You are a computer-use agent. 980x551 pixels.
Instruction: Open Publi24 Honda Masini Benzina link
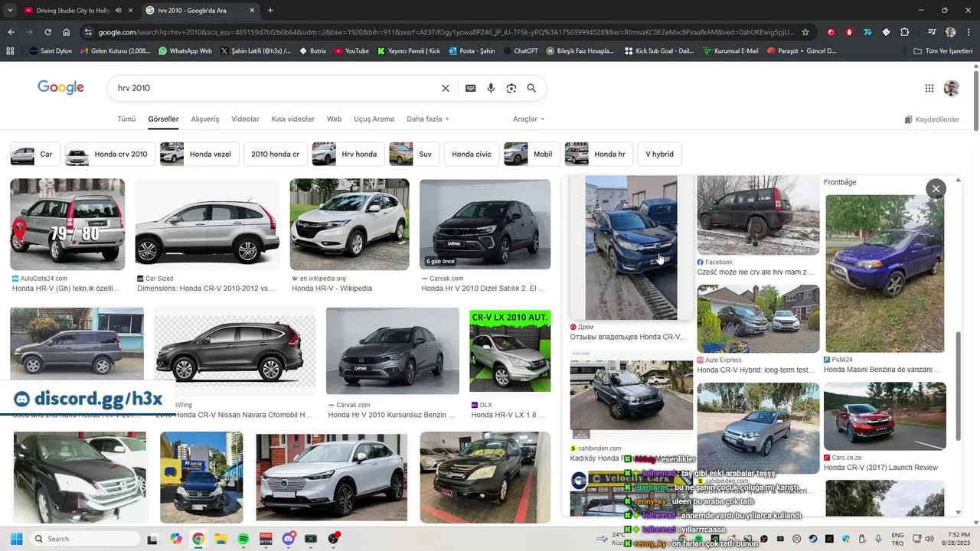(x=883, y=370)
